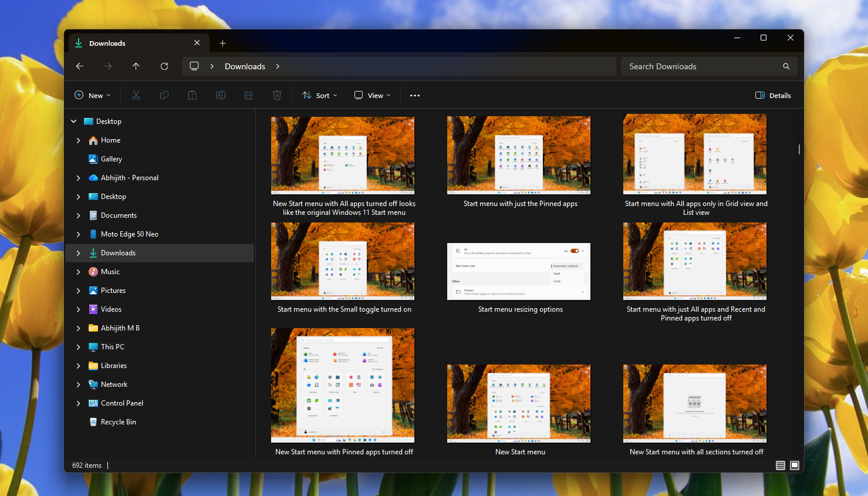Select 'New Start menu with Pinned apps turned off' thumbnail

click(x=343, y=385)
